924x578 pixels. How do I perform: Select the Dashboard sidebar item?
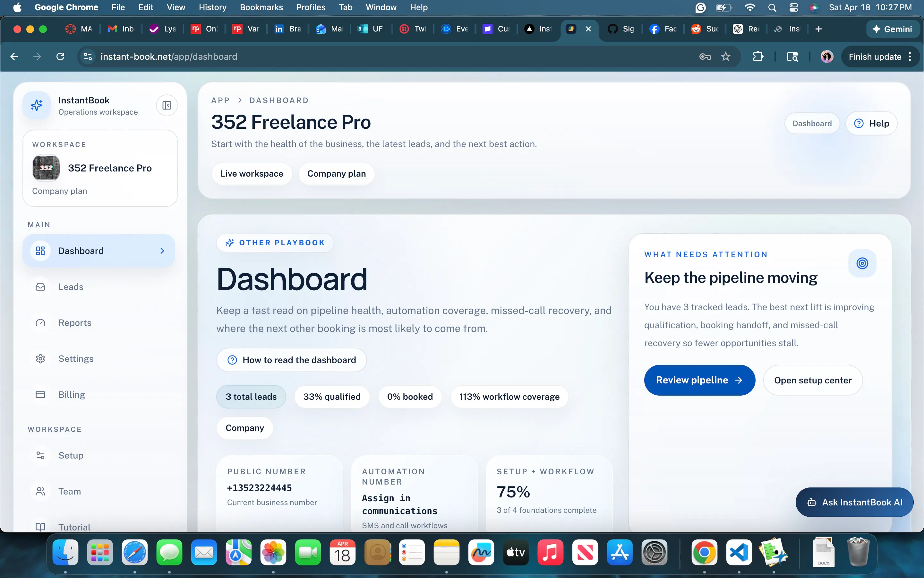(x=99, y=251)
